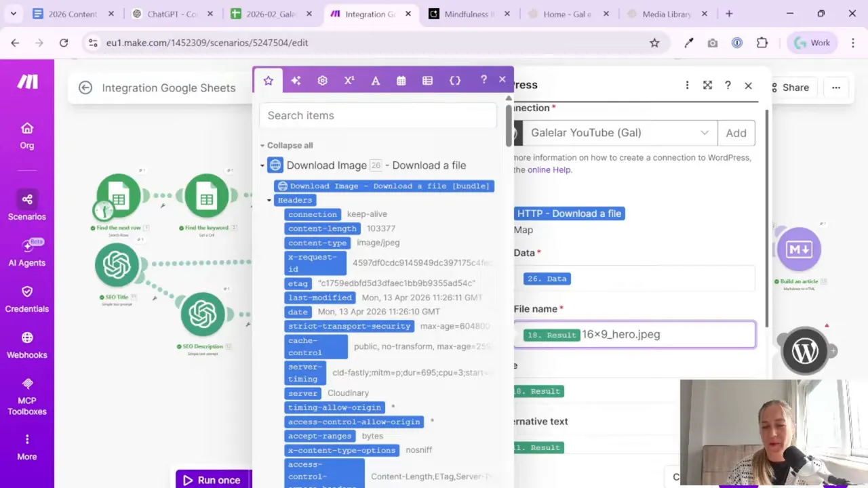The height and width of the screenshot is (488, 868).
Task: Switch to the Media Library browser tab
Action: coord(666,14)
